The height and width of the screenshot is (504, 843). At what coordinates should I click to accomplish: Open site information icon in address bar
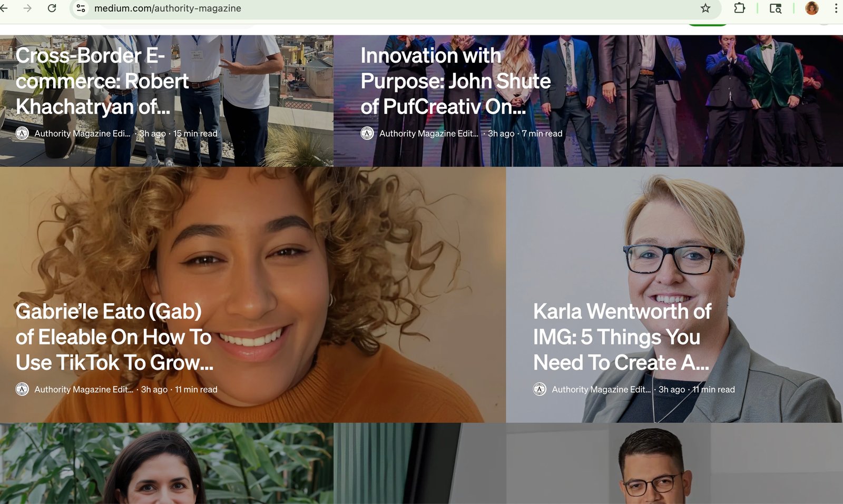click(x=81, y=8)
